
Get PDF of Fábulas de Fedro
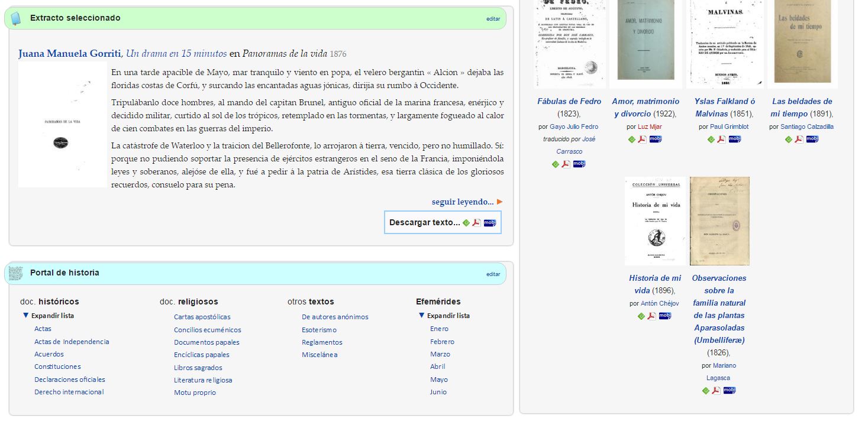coord(566,164)
